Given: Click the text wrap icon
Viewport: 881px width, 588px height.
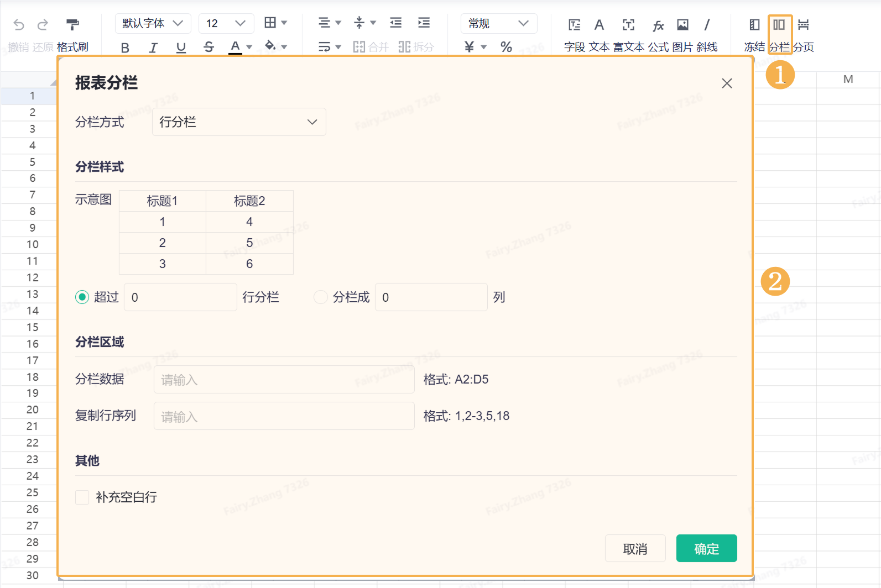Looking at the screenshot, I should (x=324, y=47).
